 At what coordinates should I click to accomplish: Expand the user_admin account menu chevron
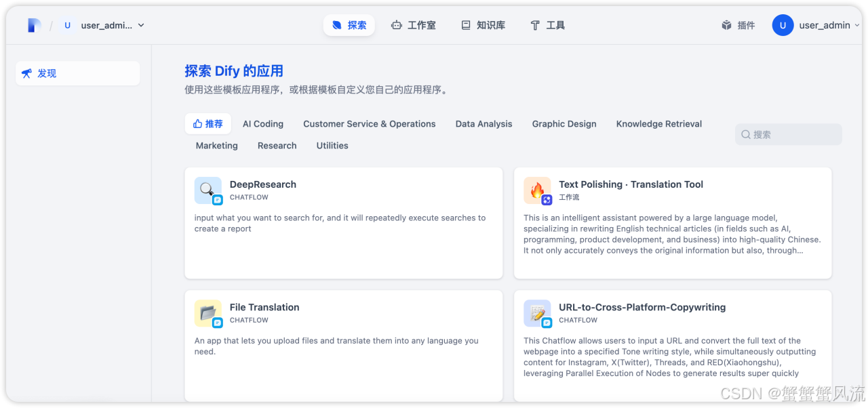[857, 25]
